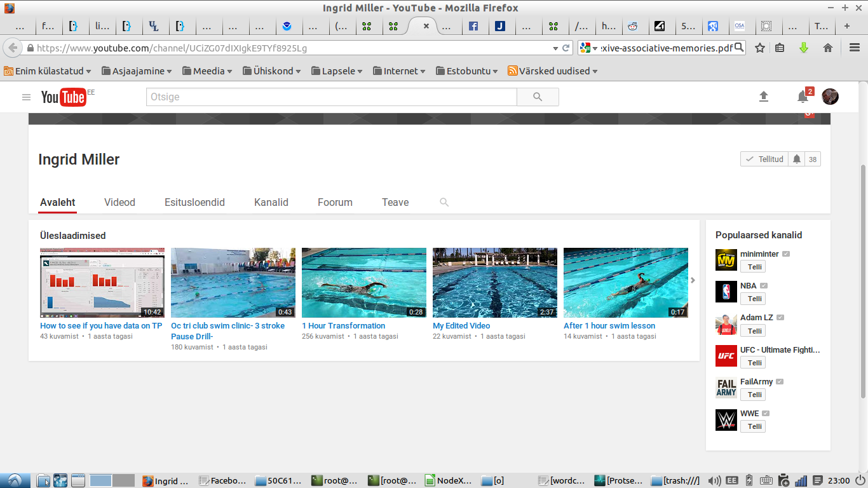
Task: Click the channel search magnifier next to Teave
Action: click(x=444, y=202)
